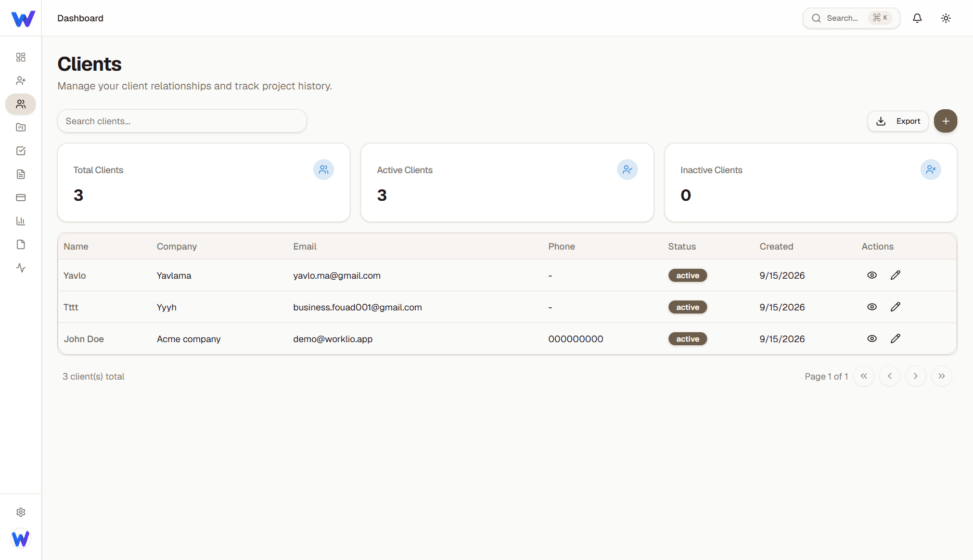
Task: Open the settings gear in sidebar
Action: coord(21,512)
